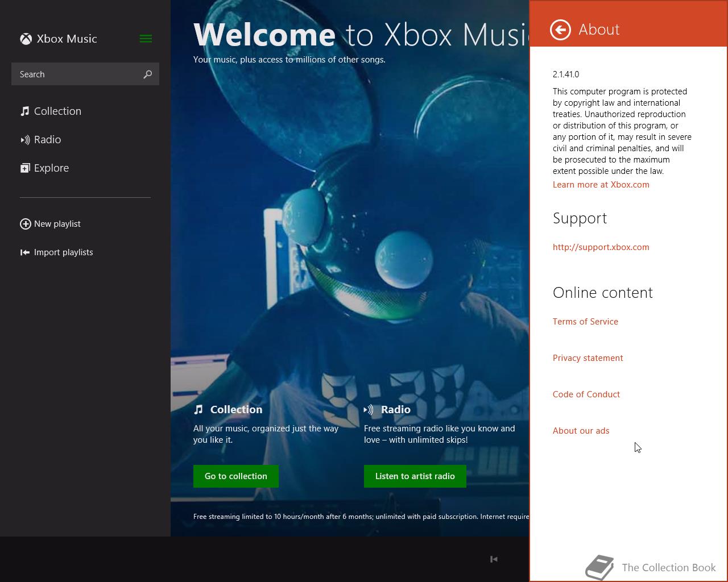Click the Collection music note sidebar icon
This screenshot has width=728, height=582.
click(25, 111)
